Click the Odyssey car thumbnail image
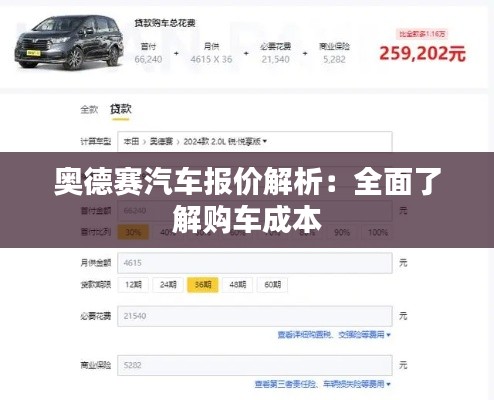The height and width of the screenshot is (400, 494). pyautogui.click(x=69, y=42)
